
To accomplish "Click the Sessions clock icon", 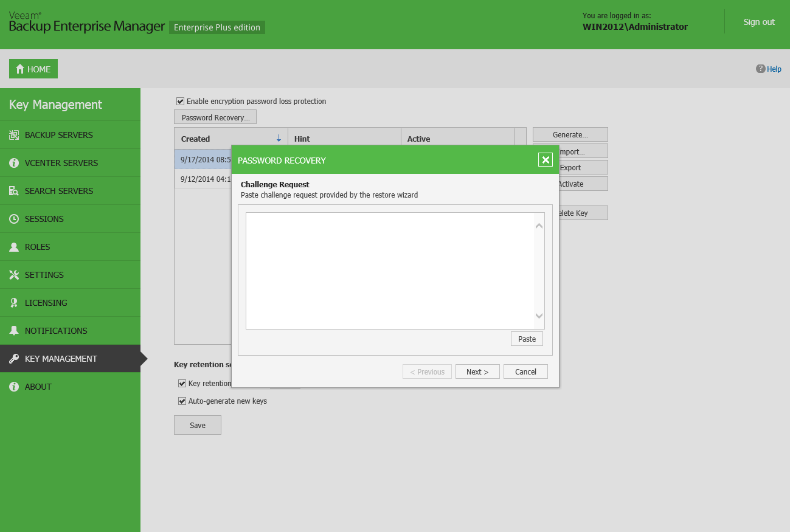I will coord(13,219).
